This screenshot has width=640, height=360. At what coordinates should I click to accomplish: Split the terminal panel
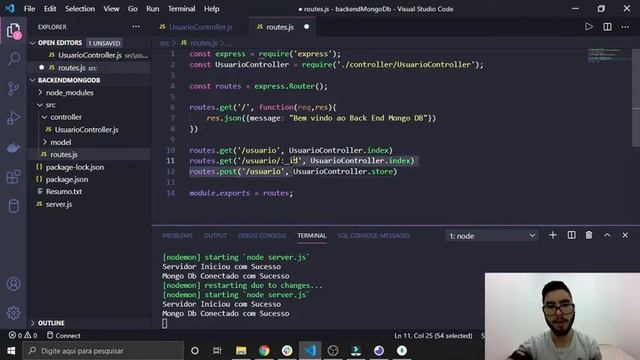(x=571, y=235)
